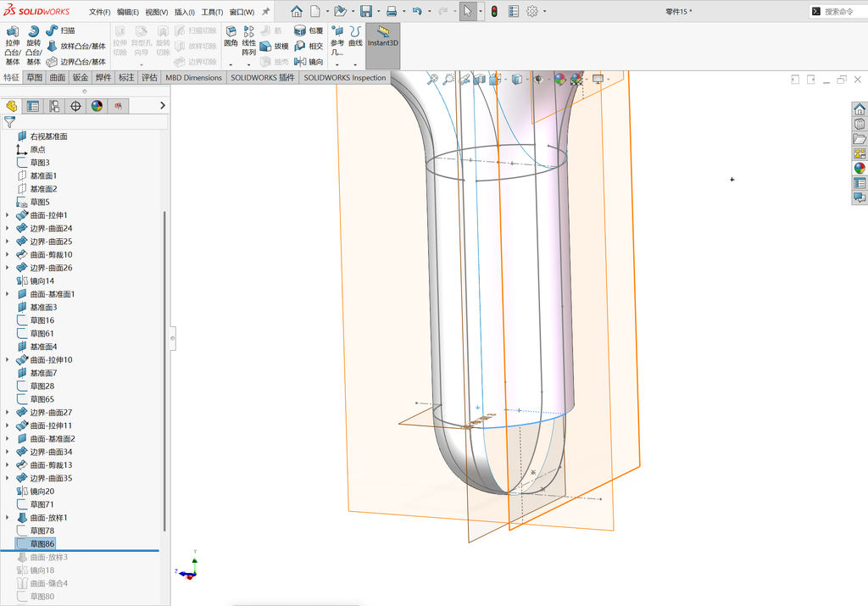Image resolution: width=868 pixels, height=606 pixels.
Task: Choose the 相交 intersect tool
Action: point(309,46)
